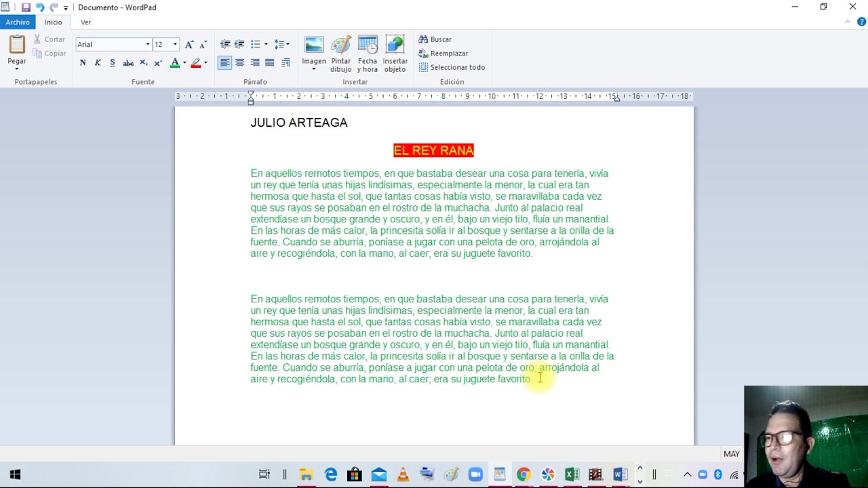Image resolution: width=868 pixels, height=488 pixels.
Task: Open paragraph settings dialog icon
Action: click(x=286, y=63)
